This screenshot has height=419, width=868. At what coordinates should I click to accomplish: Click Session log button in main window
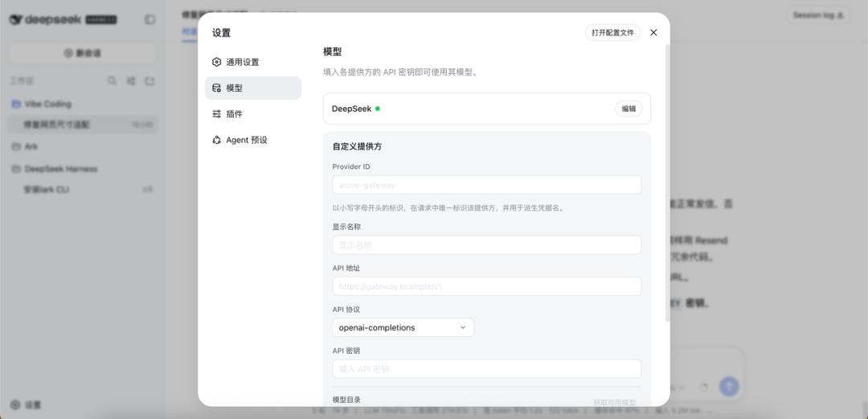pos(817,15)
